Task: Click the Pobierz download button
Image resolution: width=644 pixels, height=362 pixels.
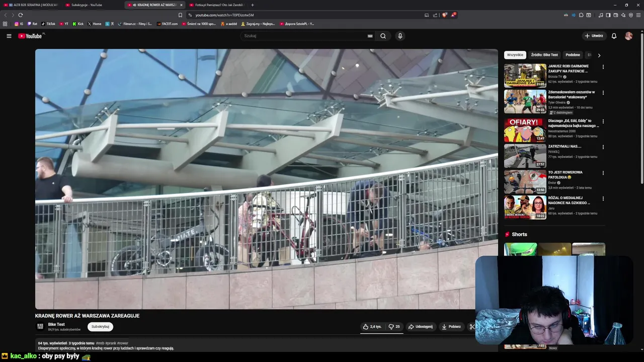Action: 451,327
